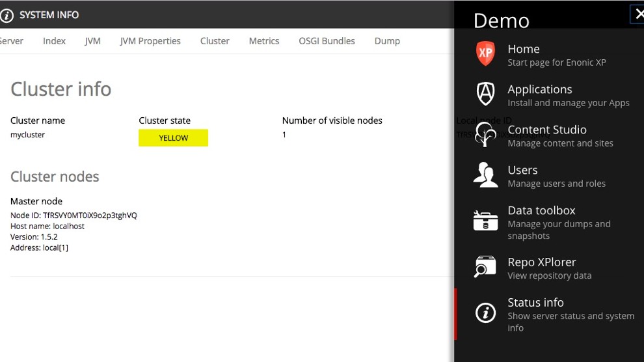This screenshot has height=362, width=644.
Task: Select the Cluster tab
Action: click(215, 41)
